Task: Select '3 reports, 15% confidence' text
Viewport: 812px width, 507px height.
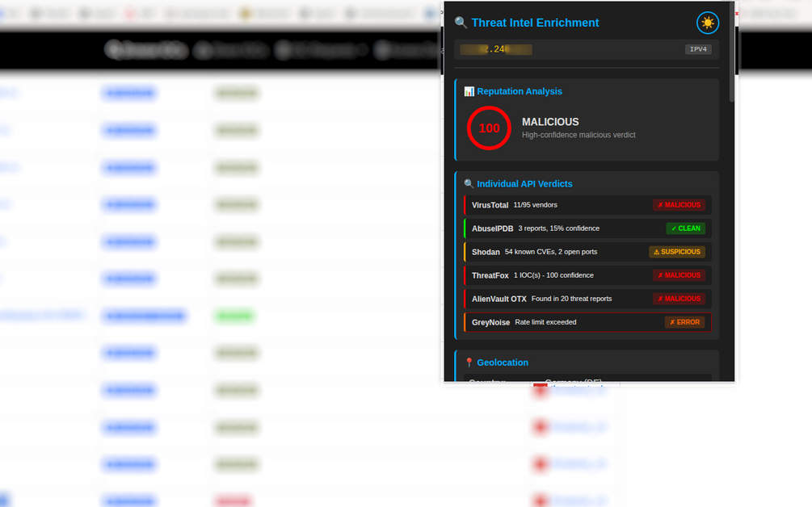Action: tap(559, 228)
